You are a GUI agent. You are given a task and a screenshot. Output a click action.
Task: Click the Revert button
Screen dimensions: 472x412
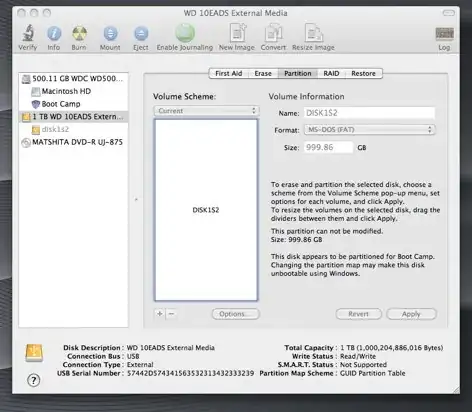pyautogui.click(x=358, y=314)
